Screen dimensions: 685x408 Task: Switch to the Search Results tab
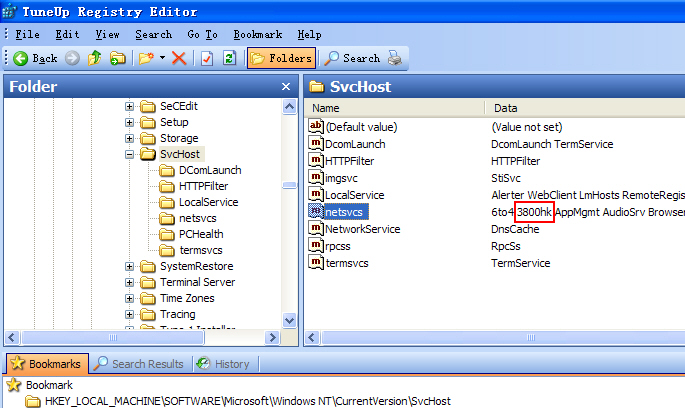pyautogui.click(x=139, y=364)
